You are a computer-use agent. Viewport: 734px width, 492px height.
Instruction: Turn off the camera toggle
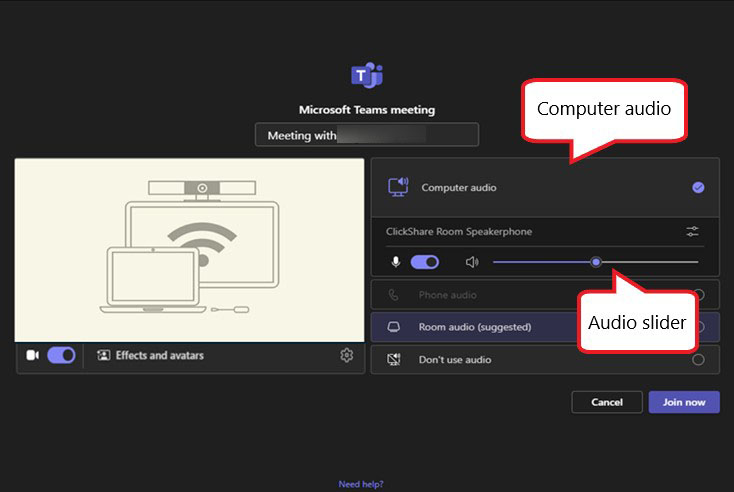(61, 355)
